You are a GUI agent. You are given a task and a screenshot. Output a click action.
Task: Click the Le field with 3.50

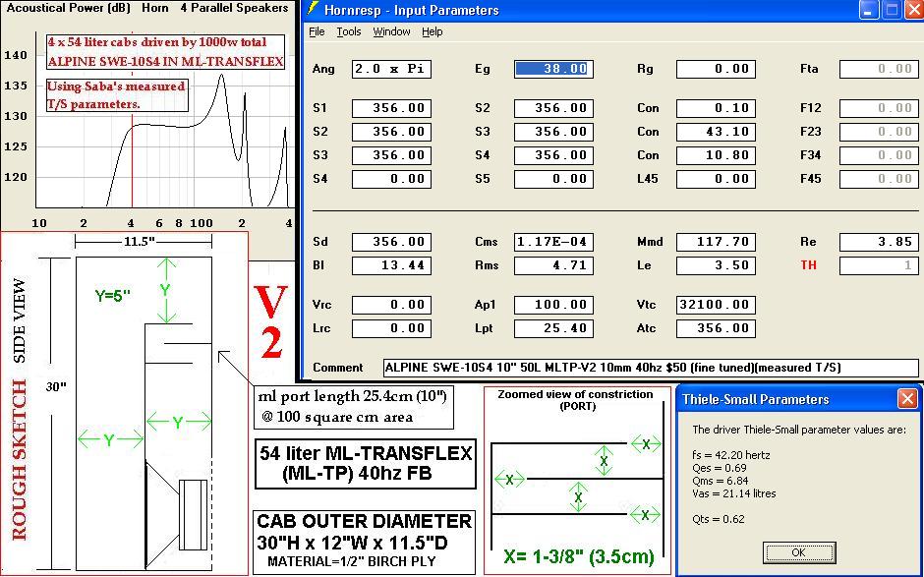[x=716, y=265]
